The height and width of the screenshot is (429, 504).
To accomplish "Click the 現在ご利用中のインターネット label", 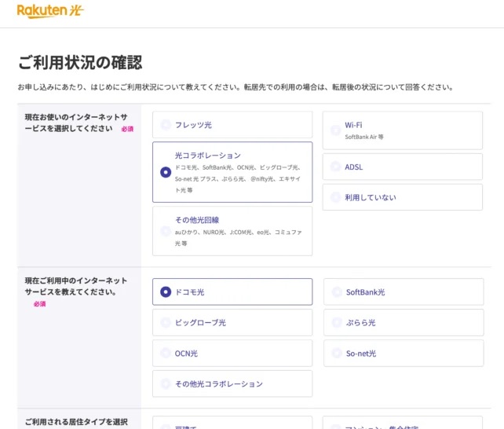I will 76,286.
